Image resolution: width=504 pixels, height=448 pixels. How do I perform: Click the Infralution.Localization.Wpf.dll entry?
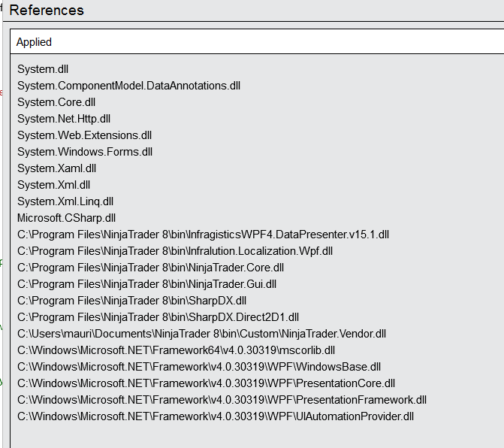coord(175,251)
